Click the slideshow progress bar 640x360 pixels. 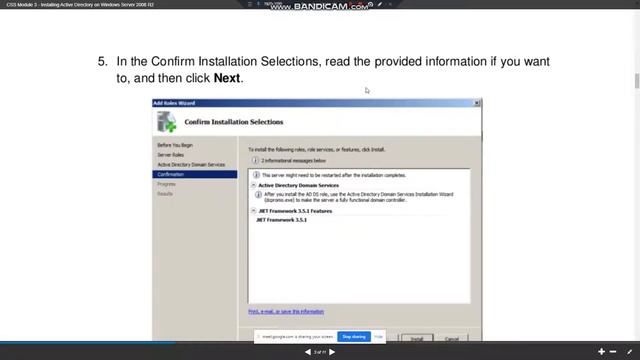coord(320,342)
